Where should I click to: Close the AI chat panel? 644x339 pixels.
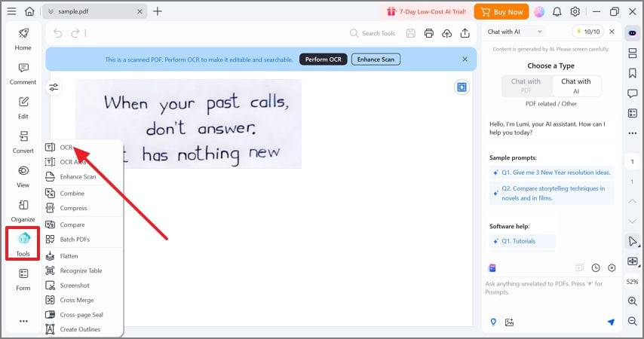click(612, 32)
